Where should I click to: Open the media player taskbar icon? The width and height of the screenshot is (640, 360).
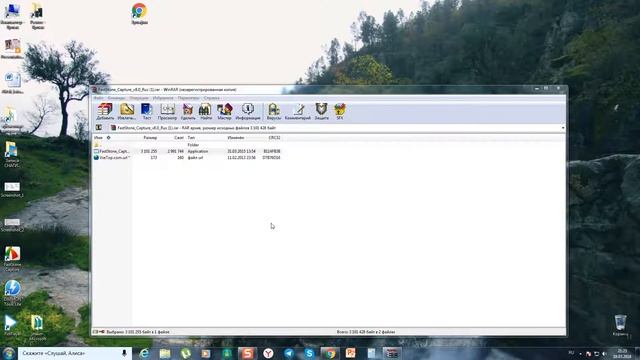coord(206,353)
